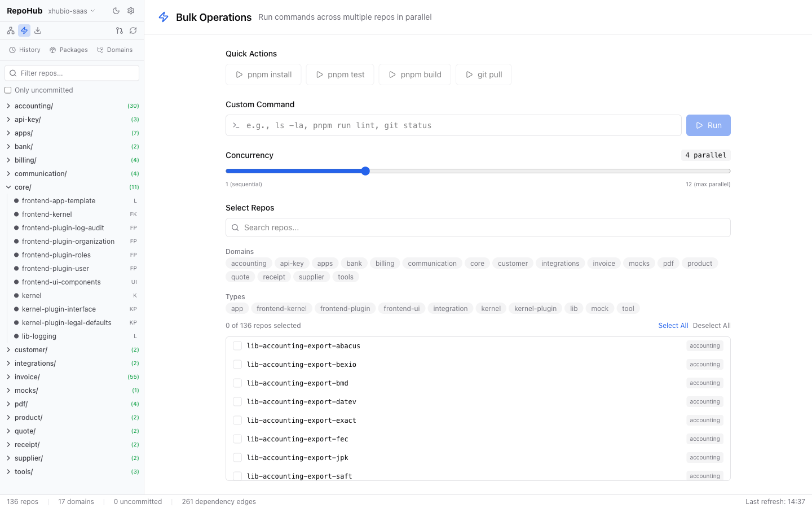The height and width of the screenshot is (508, 812).
Task: Click the Domains icon
Action: [x=100, y=50]
